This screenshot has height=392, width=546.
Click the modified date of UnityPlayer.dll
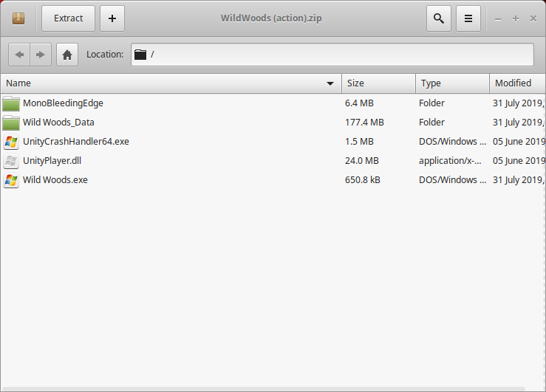point(519,161)
